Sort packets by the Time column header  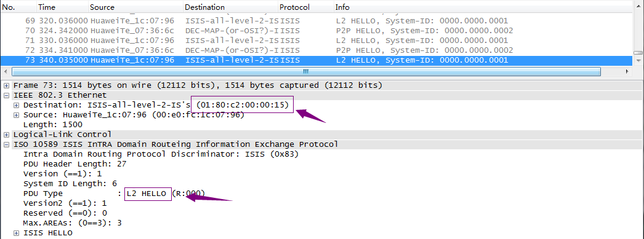pos(62,7)
